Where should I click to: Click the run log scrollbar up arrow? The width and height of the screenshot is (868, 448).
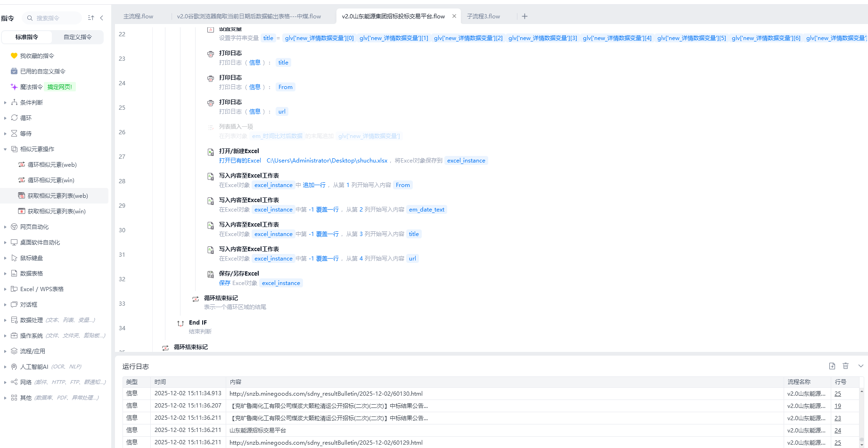click(862, 391)
